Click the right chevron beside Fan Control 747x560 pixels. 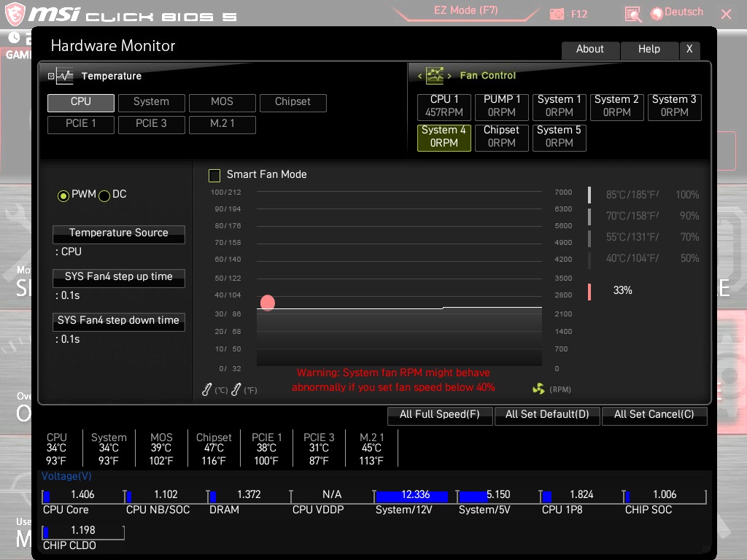point(450,75)
